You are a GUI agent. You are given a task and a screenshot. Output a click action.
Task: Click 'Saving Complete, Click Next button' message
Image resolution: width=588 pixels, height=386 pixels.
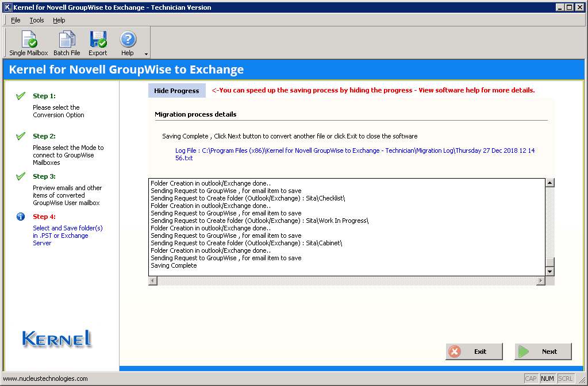[290, 136]
